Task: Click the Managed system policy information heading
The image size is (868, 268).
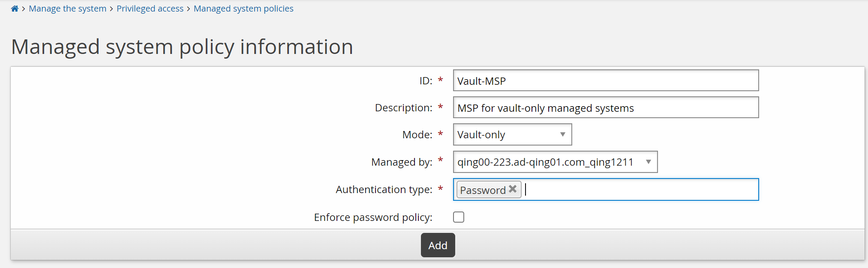Action: (x=182, y=47)
